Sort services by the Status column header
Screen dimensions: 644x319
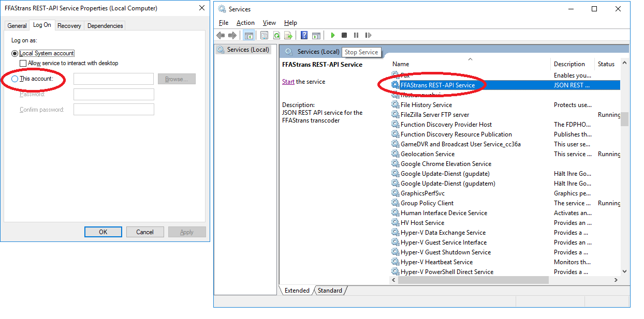[607, 64]
